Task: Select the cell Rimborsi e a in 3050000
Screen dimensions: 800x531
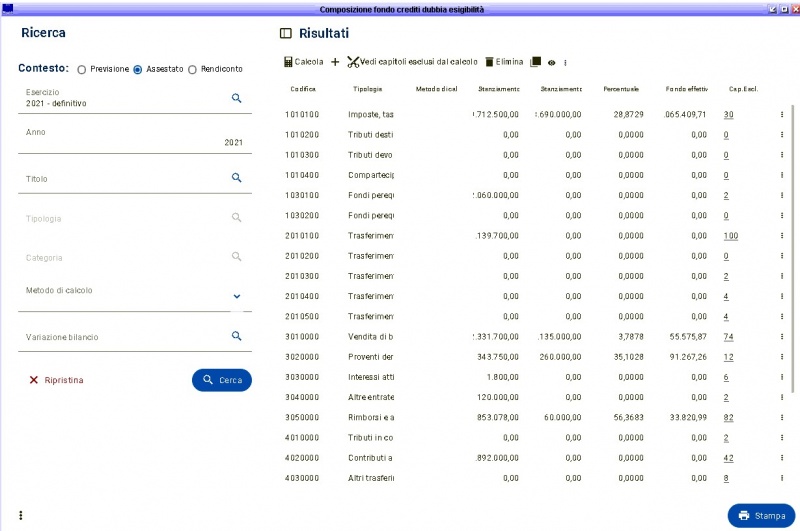Action: pos(371,417)
